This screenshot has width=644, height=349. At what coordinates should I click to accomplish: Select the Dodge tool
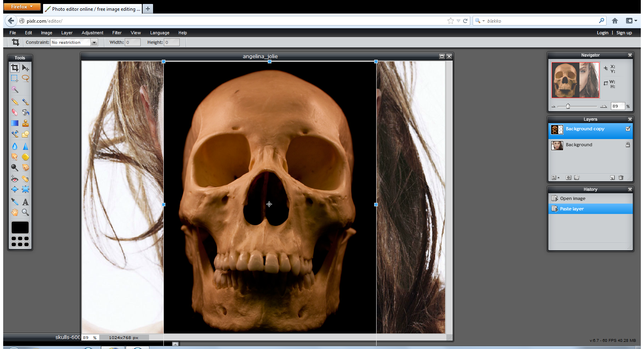pos(15,168)
